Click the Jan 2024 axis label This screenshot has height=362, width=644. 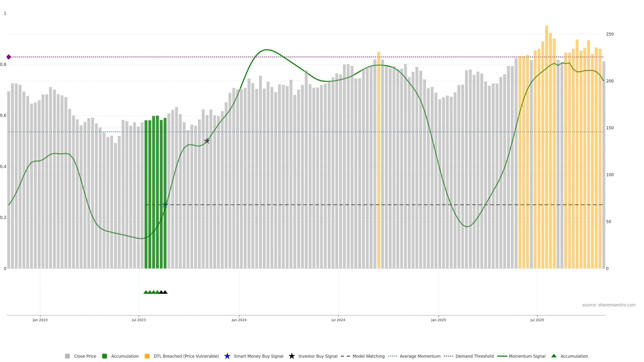point(239,320)
